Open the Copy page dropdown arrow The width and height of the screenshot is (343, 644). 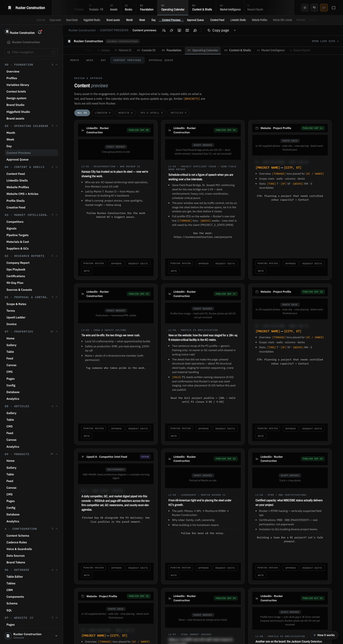click(235, 30)
